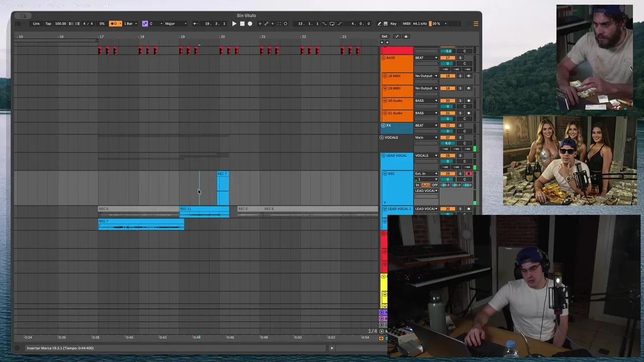Click the 44.1 kHz sample rate text
The height and width of the screenshot is (362, 644).
420,24
